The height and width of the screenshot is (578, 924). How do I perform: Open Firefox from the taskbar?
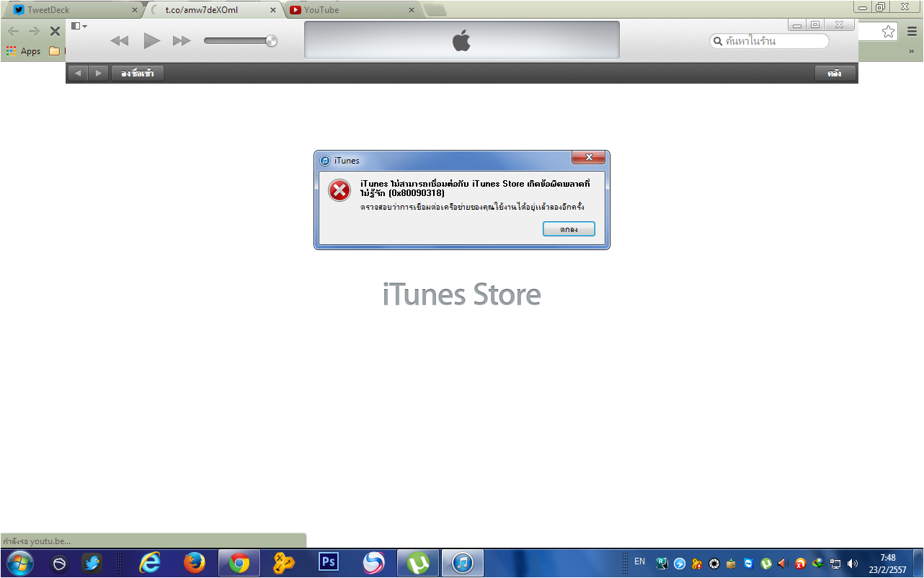[x=194, y=563]
